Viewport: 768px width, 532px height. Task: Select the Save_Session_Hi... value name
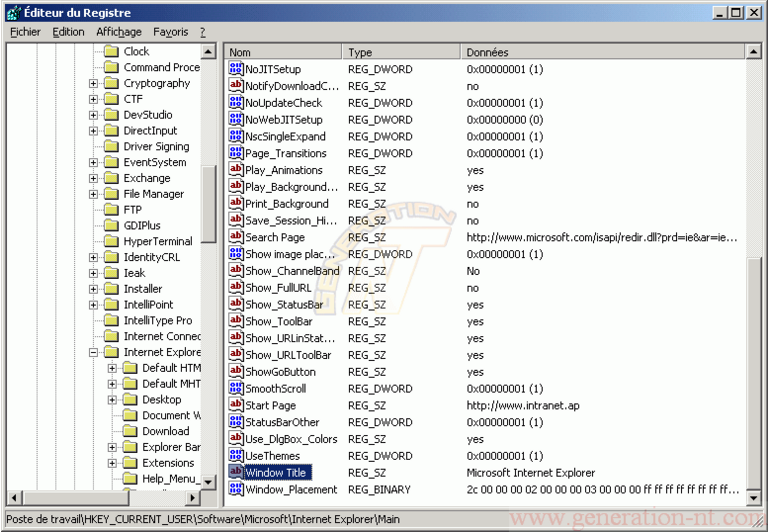click(291, 220)
